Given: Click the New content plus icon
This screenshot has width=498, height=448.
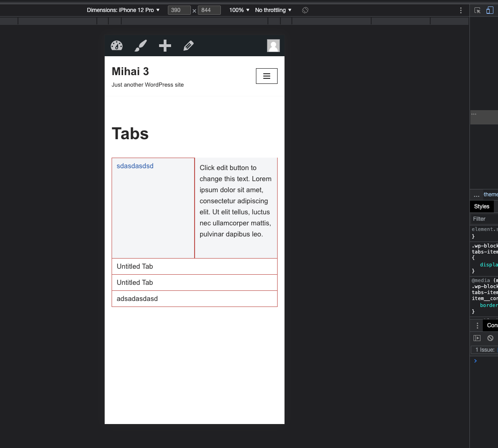Looking at the screenshot, I should pos(165,46).
